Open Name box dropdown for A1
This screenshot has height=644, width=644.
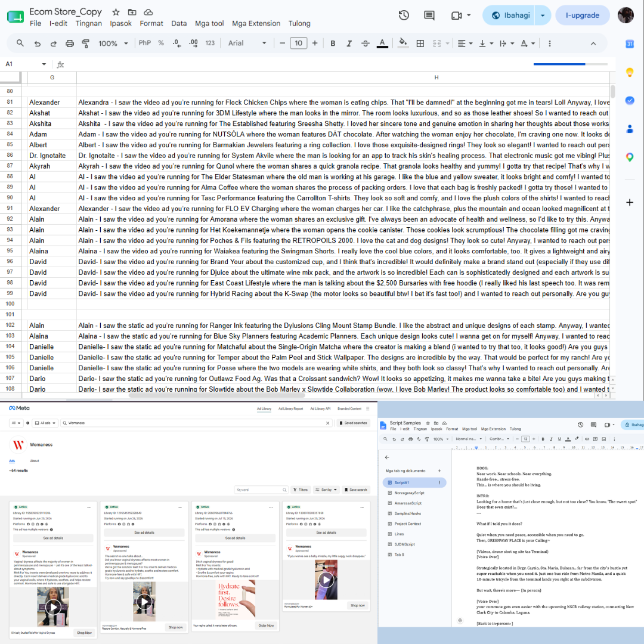(x=44, y=64)
